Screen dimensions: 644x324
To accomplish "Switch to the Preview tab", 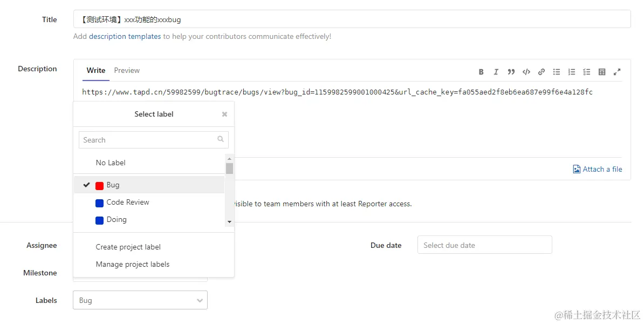I will coord(127,70).
